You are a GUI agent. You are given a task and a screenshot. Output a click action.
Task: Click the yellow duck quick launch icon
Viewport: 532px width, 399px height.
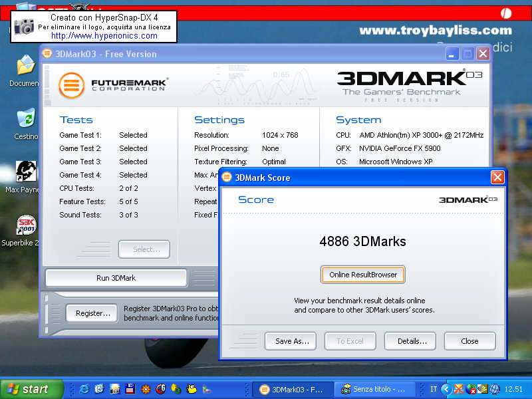[x=192, y=389]
